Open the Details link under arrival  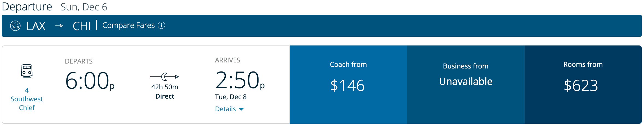pos(225,109)
